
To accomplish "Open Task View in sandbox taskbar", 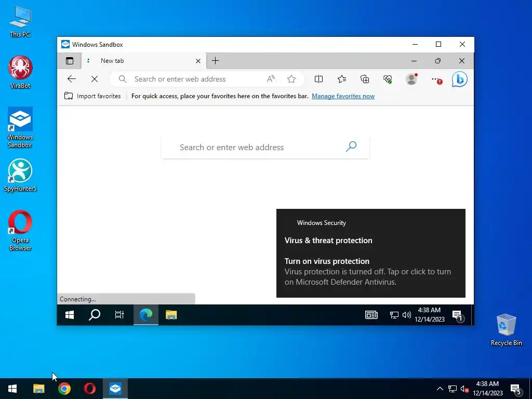I will pos(119,315).
